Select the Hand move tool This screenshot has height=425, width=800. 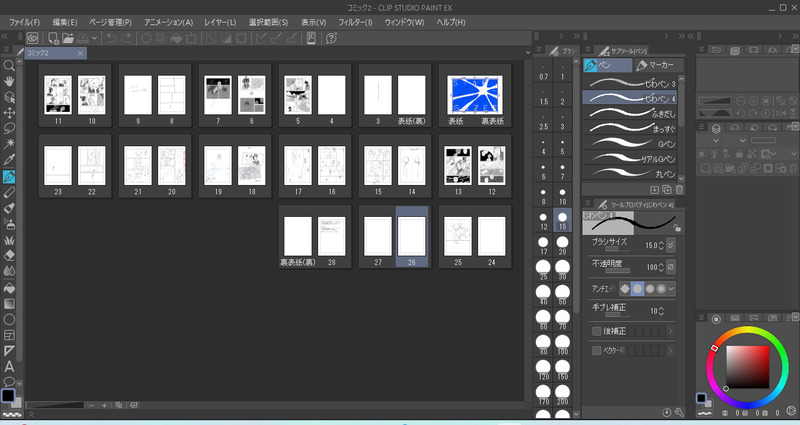tap(9, 81)
